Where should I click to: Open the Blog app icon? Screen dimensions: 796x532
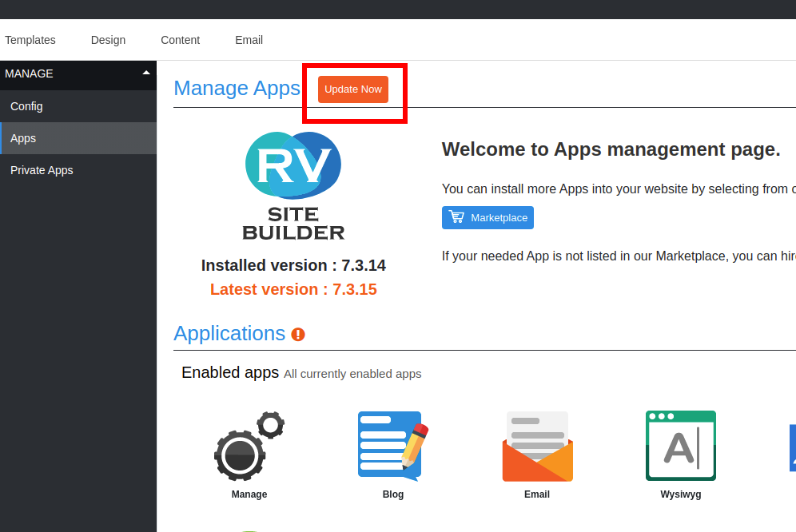point(393,446)
